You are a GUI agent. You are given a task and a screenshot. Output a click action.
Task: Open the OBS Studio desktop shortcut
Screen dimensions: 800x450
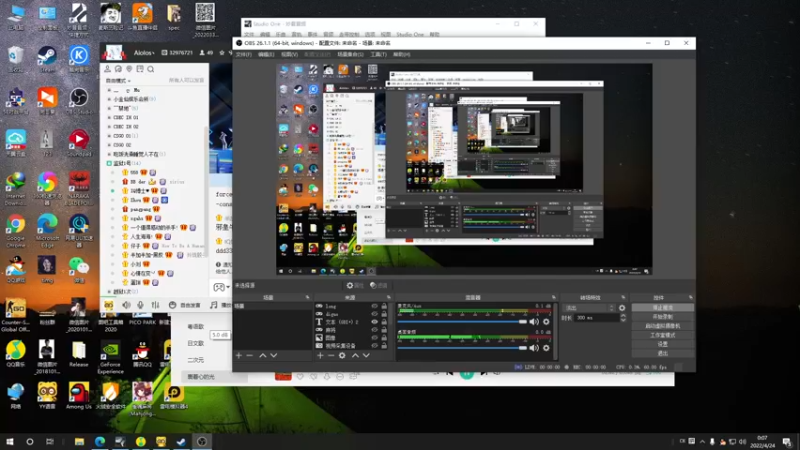(x=79, y=102)
